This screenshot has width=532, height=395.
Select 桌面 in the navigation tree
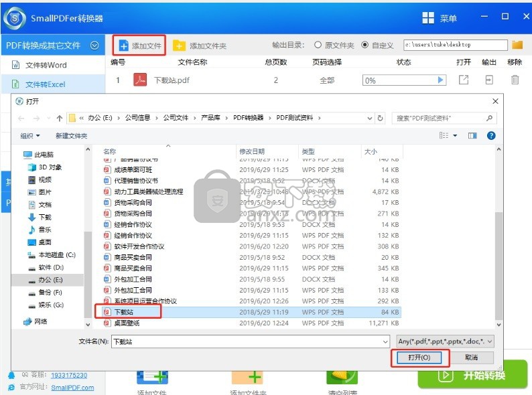(x=40, y=242)
